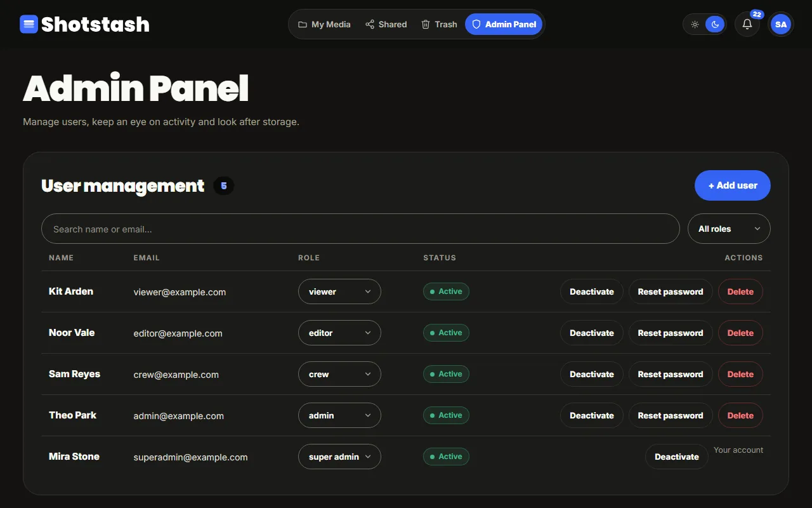Change Sam Reyes's crew role dropdown
812x508 pixels.
point(339,374)
